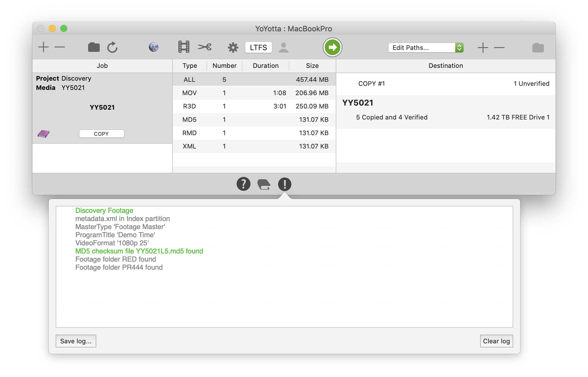The image size is (588, 377).
Task: Click Clear log button
Action: (x=496, y=341)
